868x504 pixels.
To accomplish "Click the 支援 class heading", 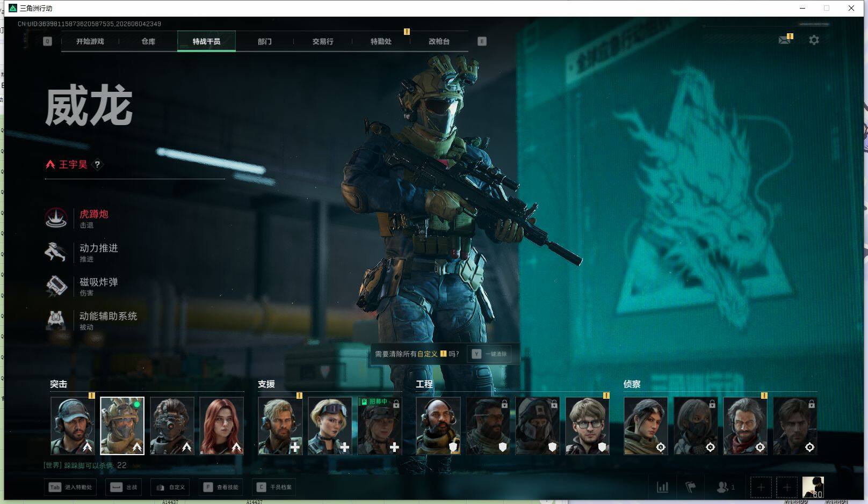I will pos(266,384).
